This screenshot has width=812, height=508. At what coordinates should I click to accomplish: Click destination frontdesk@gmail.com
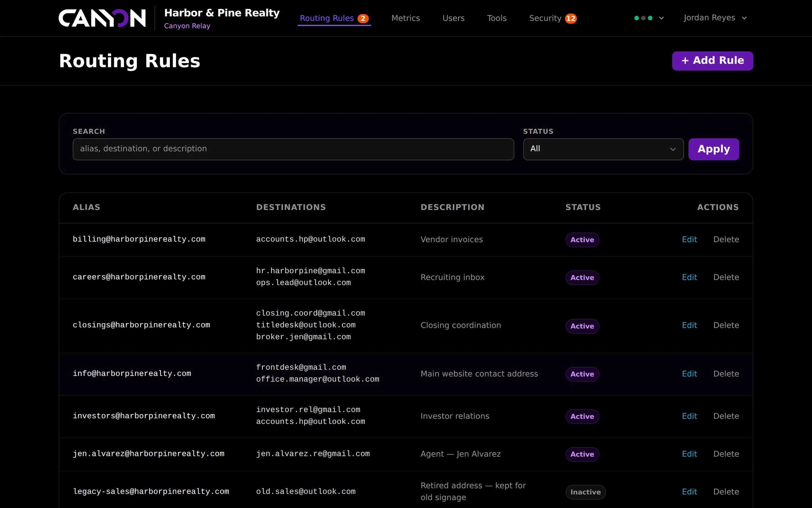(301, 368)
